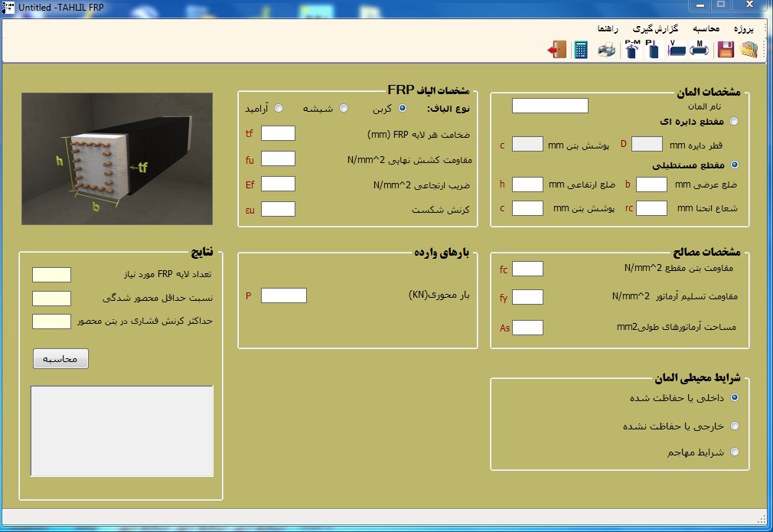
Task: Choose the مقطع دایره ای radio button
Action: tap(735, 121)
